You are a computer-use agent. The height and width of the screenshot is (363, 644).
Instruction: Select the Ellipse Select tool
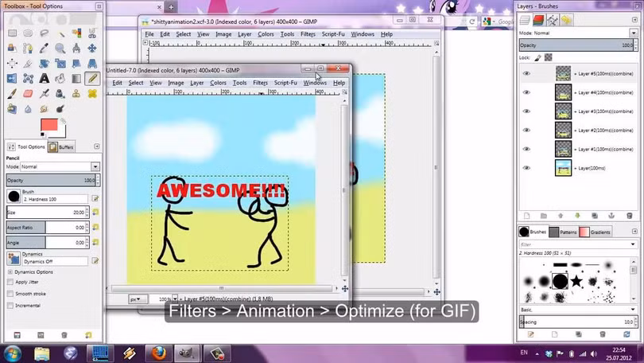(x=28, y=33)
